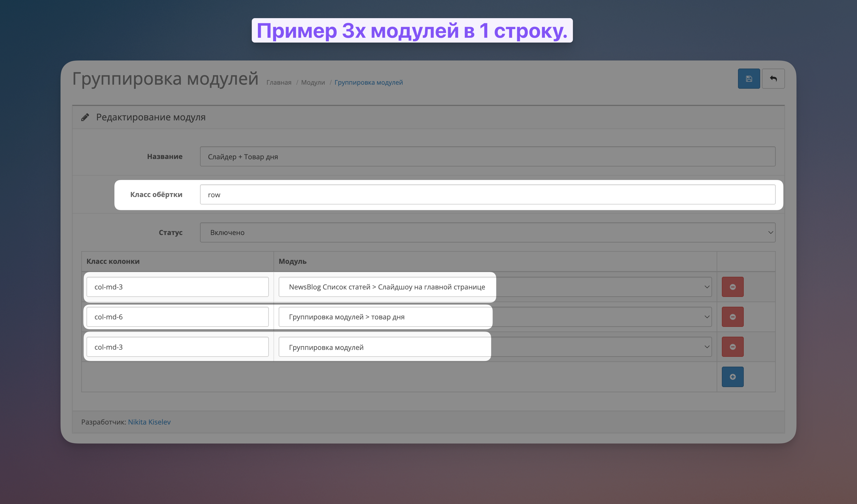Select the 'Группировка модулей' page title
Image resolution: width=857 pixels, height=504 pixels.
coord(165,79)
